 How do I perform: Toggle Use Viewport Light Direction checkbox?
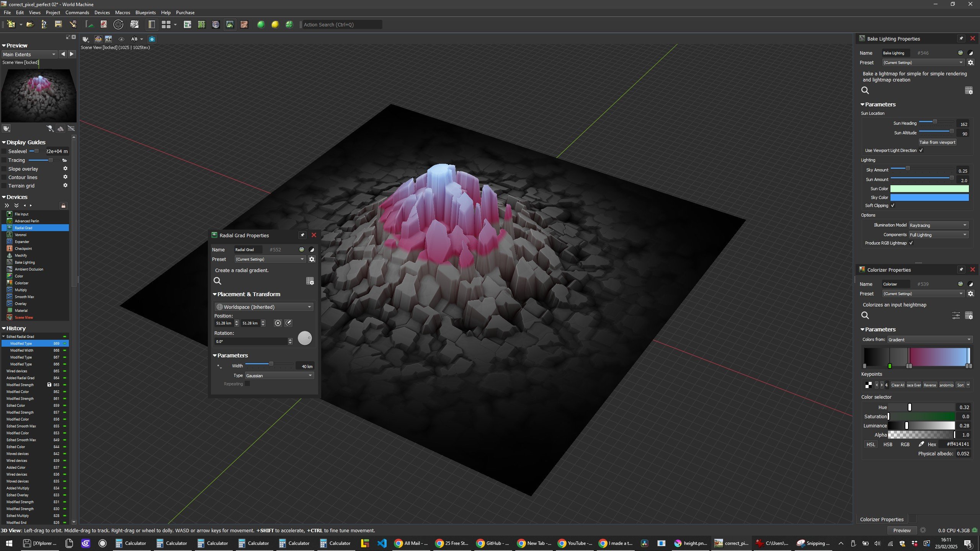pos(921,150)
